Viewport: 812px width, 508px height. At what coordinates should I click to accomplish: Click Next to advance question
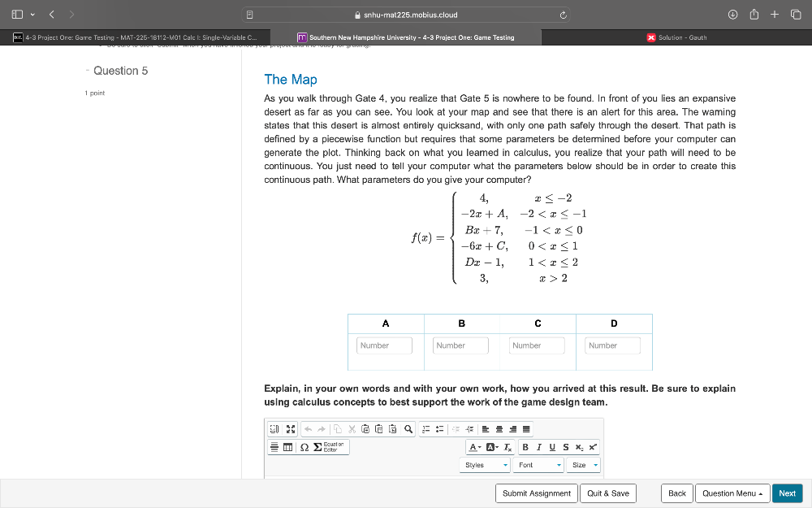click(x=787, y=493)
